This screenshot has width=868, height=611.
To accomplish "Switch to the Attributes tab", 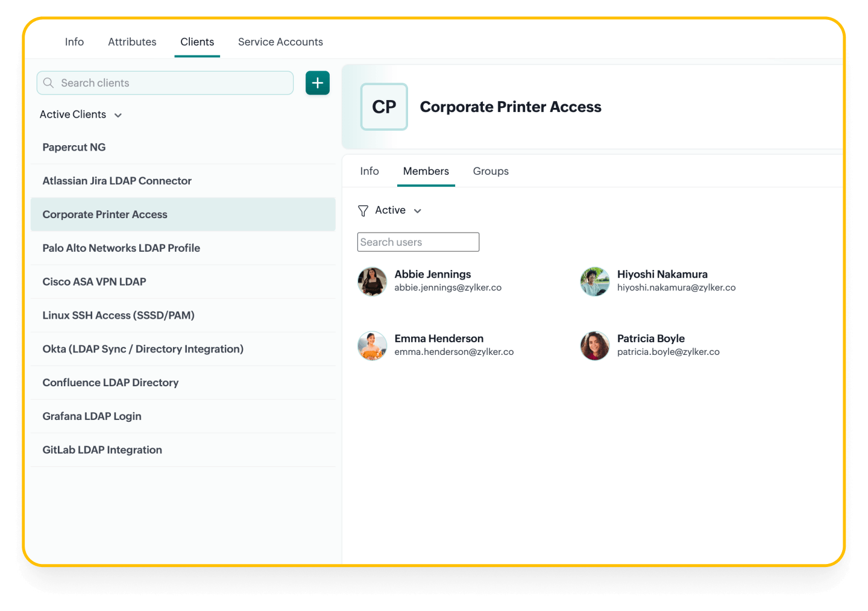I will click(x=132, y=42).
